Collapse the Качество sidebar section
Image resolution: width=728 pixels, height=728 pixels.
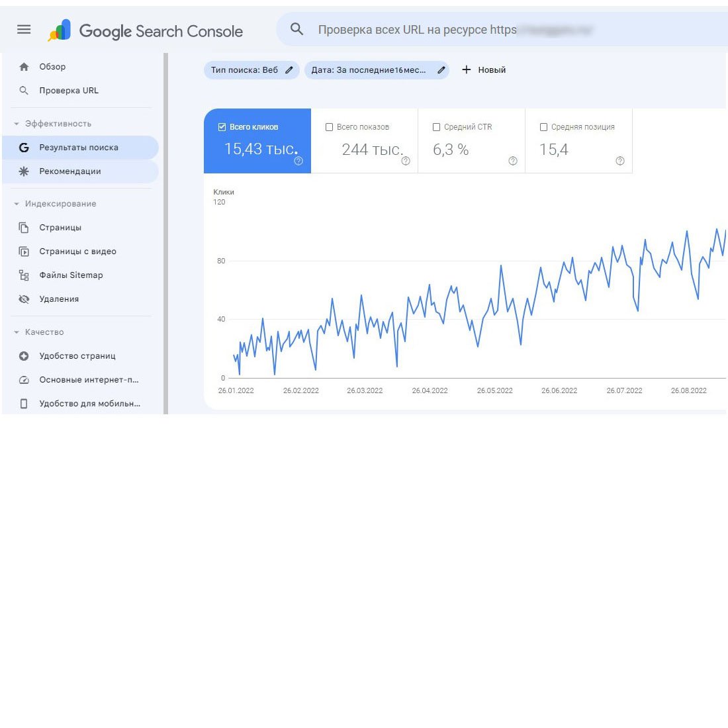click(17, 332)
